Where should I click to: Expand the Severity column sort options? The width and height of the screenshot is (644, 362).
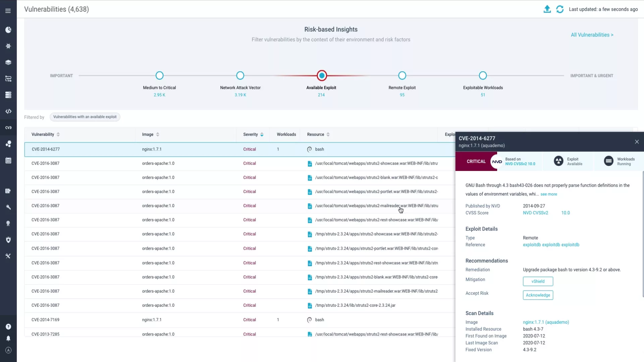point(261,134)
